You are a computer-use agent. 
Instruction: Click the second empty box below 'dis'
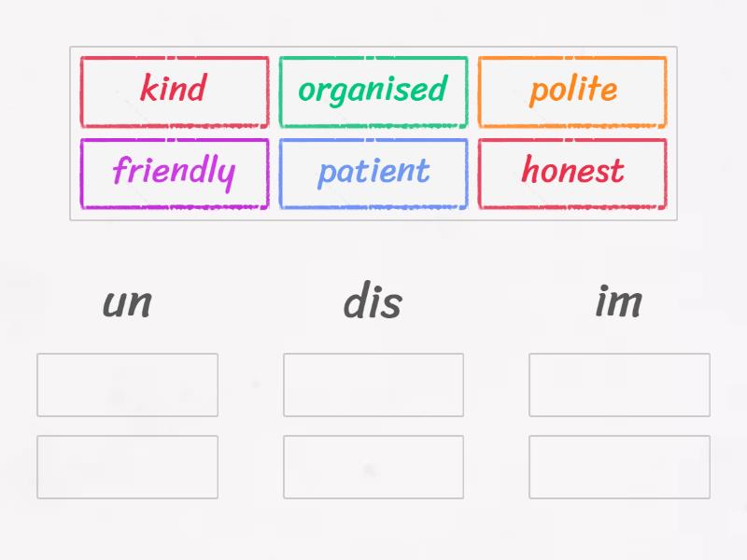tap(373, 467)
